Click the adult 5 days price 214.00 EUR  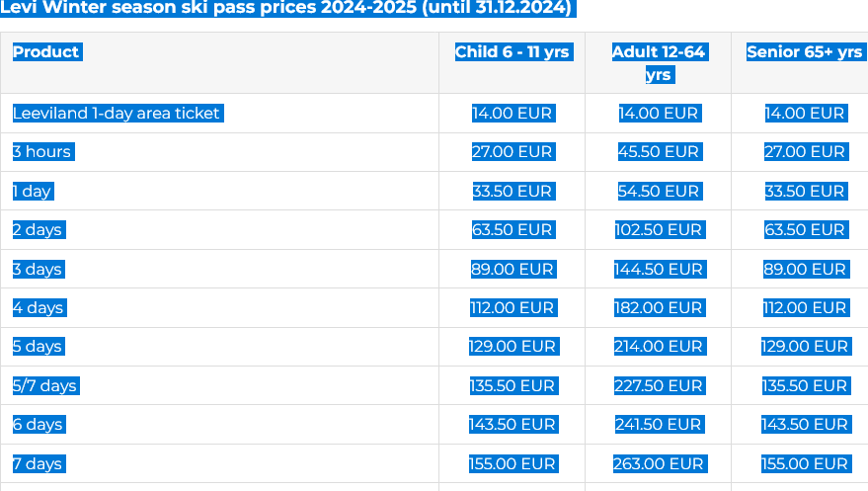(660, 347)
